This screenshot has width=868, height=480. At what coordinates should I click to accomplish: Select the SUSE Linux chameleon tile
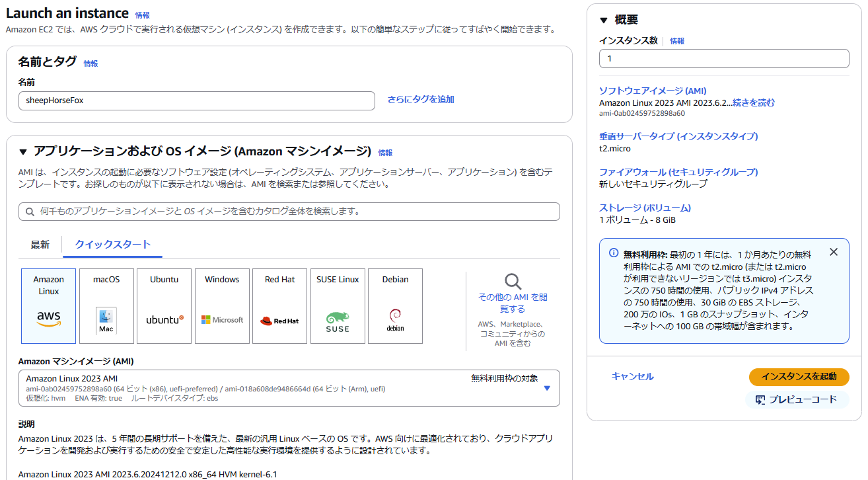click(x=338, y=306)
